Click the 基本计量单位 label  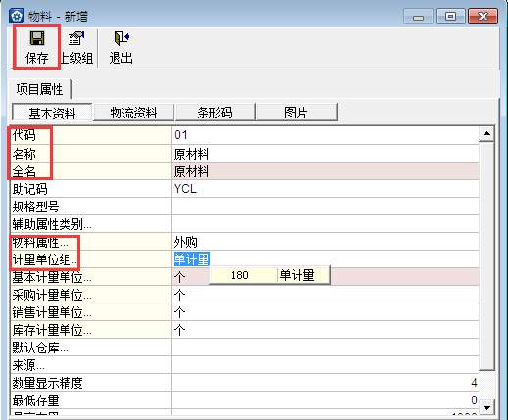[52, 277]
